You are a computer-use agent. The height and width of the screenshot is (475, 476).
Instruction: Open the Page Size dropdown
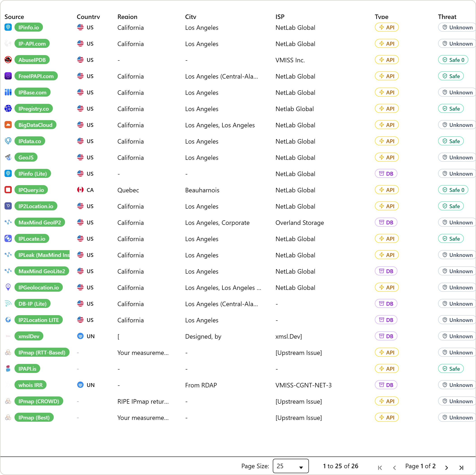tap(291, 466)
